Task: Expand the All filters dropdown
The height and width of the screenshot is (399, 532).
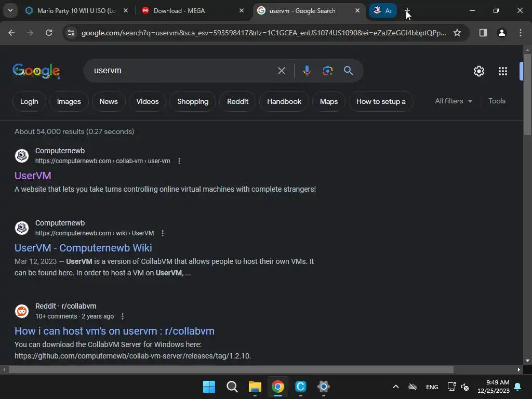Action: click(453, 101)
